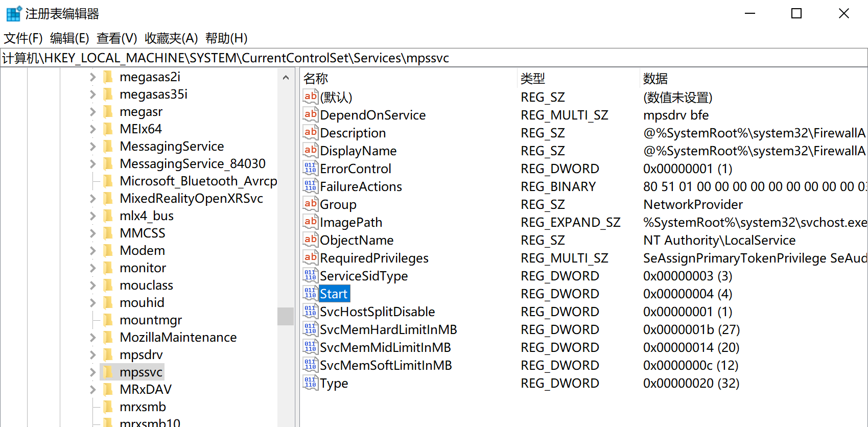The width and height of the screenshot is (868, 427).
Task: Click the '0x00000004 (4)' data cell
Action: (688, 294)
